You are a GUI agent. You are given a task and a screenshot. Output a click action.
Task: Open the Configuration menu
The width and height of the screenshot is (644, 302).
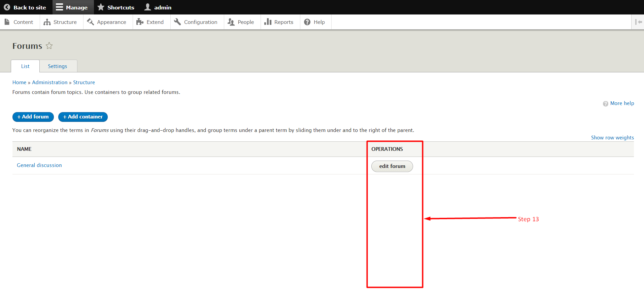(x=196, y=22)
